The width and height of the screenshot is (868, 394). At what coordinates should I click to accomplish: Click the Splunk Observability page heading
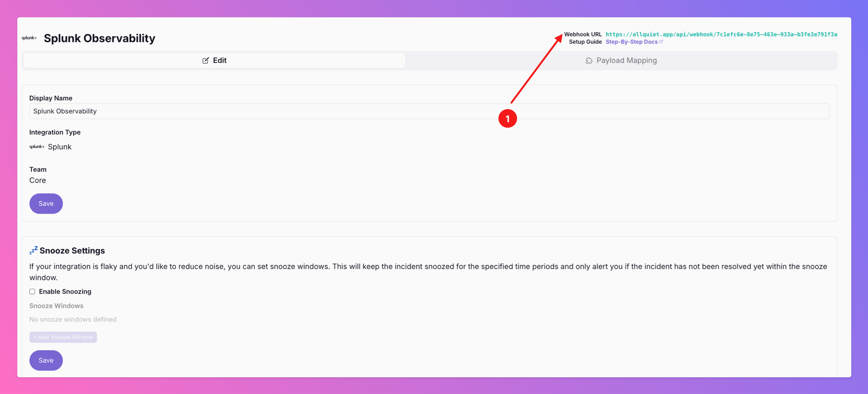coord(99,38)
